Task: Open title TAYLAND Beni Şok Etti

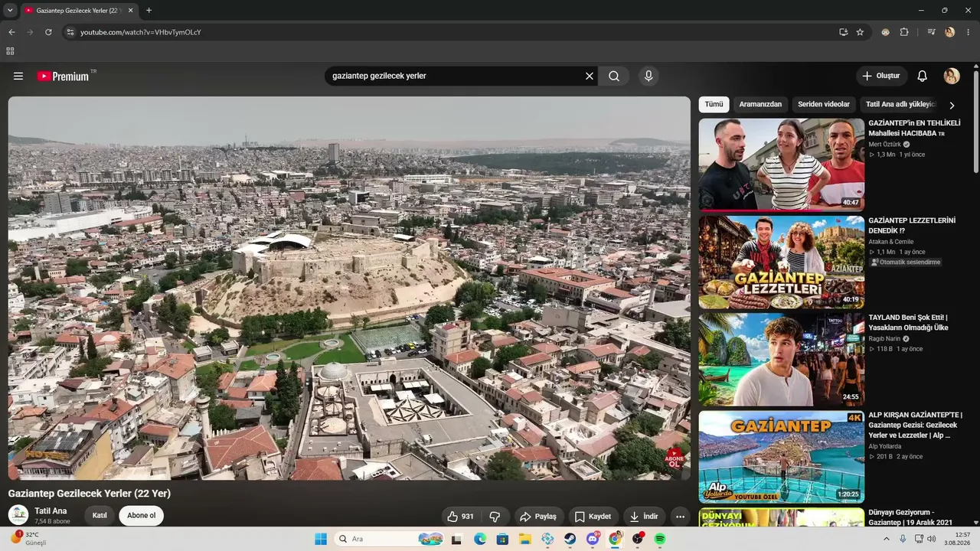Action: [x=908, y=322]
